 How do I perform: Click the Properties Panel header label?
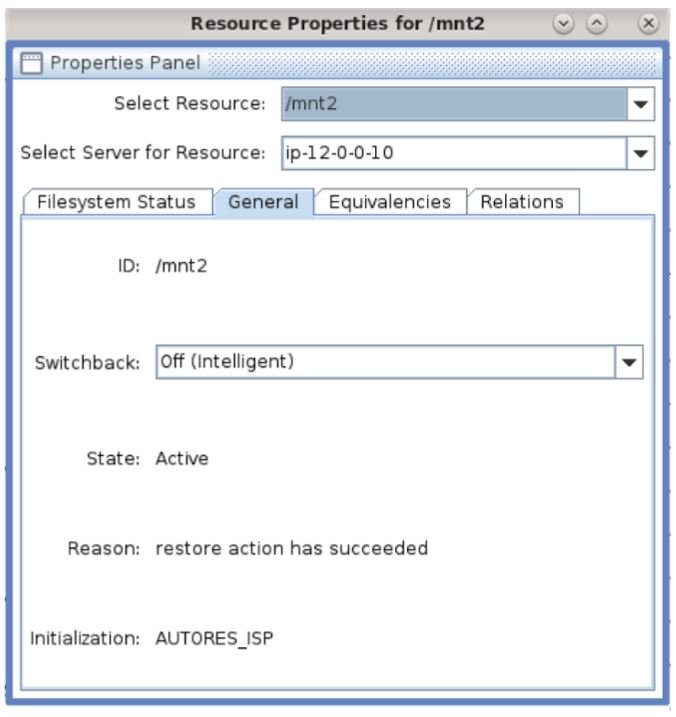tap(125, 64)
